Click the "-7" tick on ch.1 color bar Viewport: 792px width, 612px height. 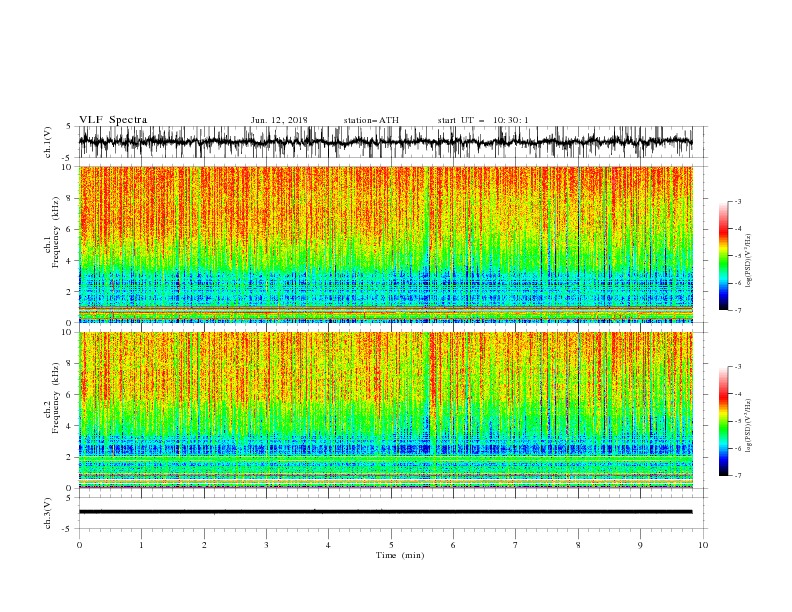pyautogui.click(x=738, y=310)
